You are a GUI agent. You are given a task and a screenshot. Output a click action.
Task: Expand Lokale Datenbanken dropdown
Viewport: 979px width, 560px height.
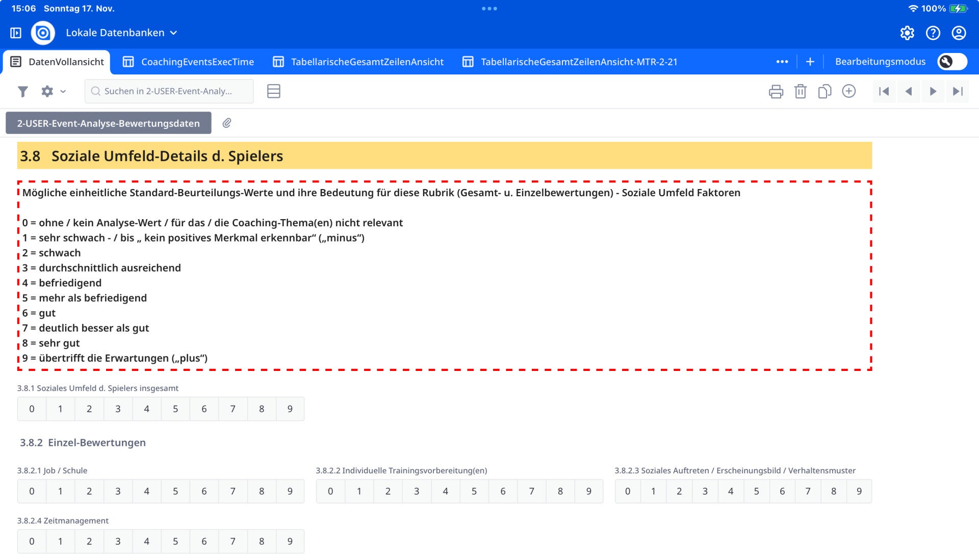[x=121, y=33]
